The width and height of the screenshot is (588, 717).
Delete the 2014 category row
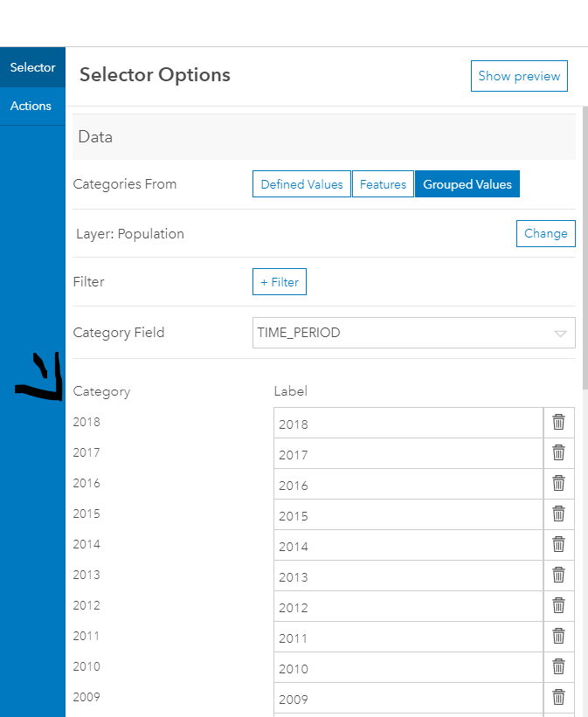[558, 545]
